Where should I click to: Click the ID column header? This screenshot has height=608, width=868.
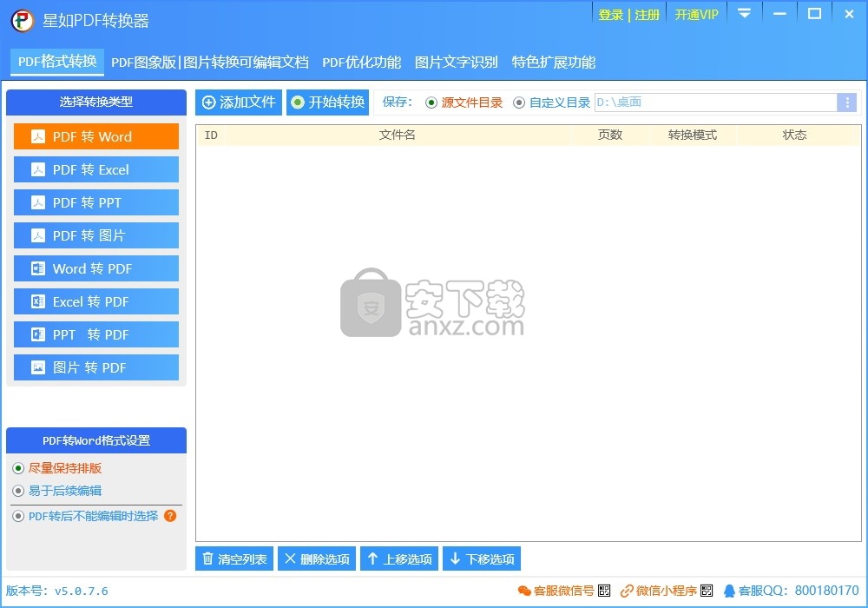[x=211, y=135]
